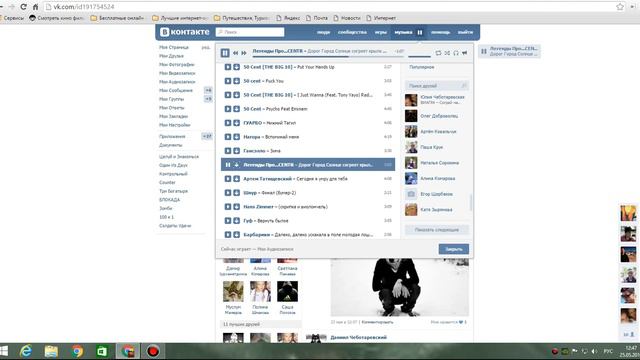The height and width of the screenshot is (360, 640).
Task: Open Internet Explorer from the taskbar
Action: pos(26,351)
